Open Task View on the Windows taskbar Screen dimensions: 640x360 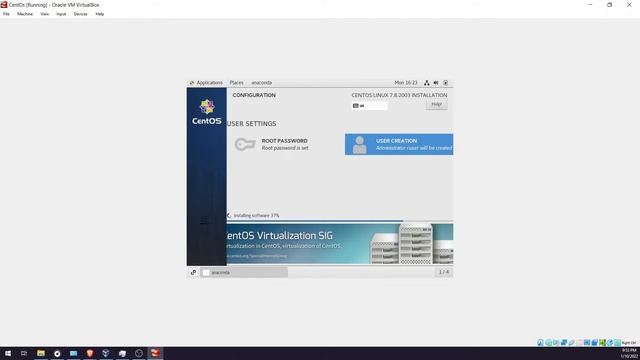click(24, 353)
